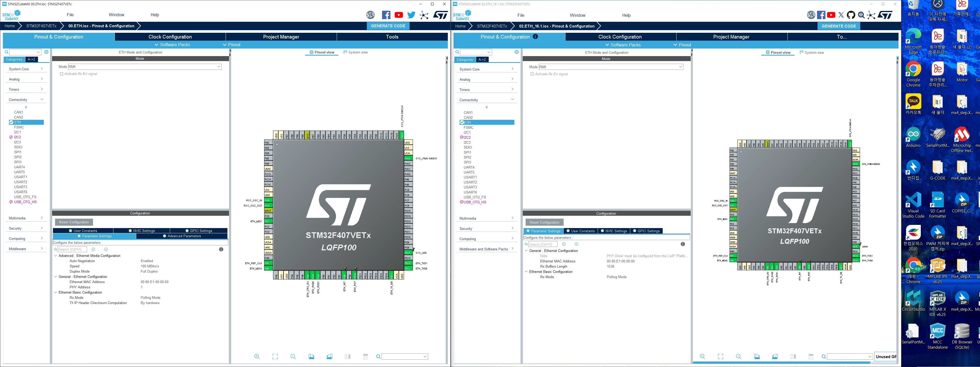Click ETH green checkmark in left Connectivity list
The image size is (980, 367).
[11, 122]
